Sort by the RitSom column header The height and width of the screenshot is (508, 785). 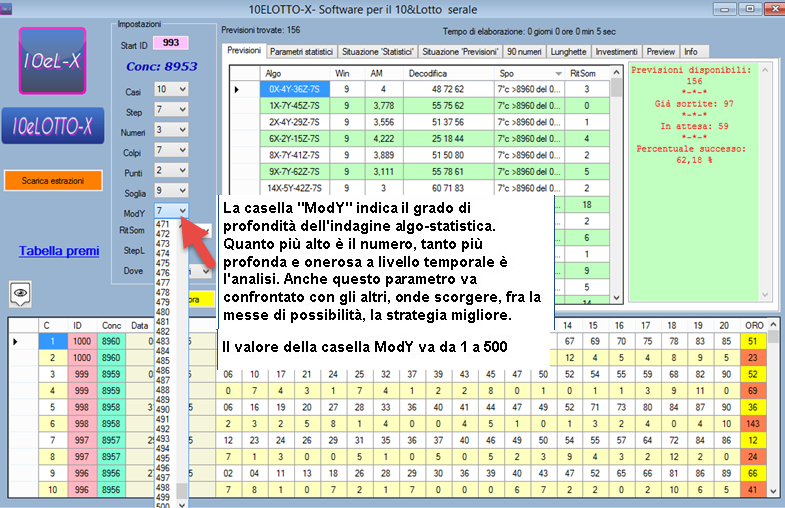click(587, 74)
